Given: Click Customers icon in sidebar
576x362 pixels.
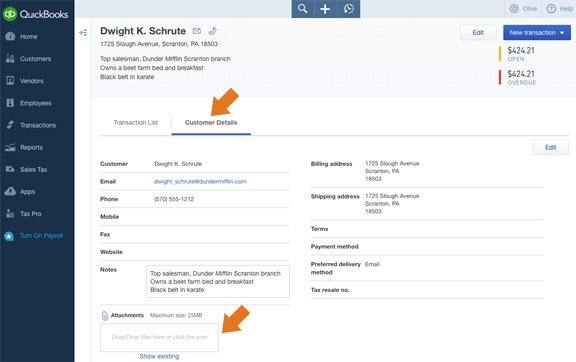Looking at the screenshot, I should tap(10, 58).
